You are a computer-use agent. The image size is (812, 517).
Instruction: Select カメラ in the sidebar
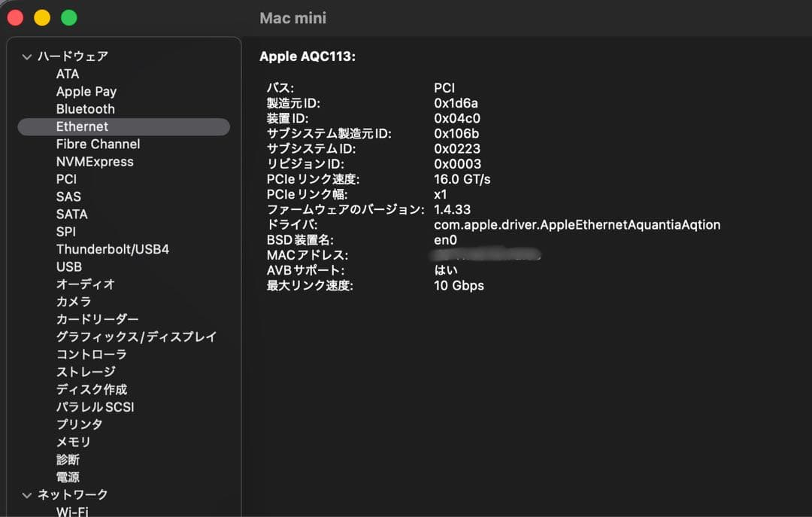point(74,302)
